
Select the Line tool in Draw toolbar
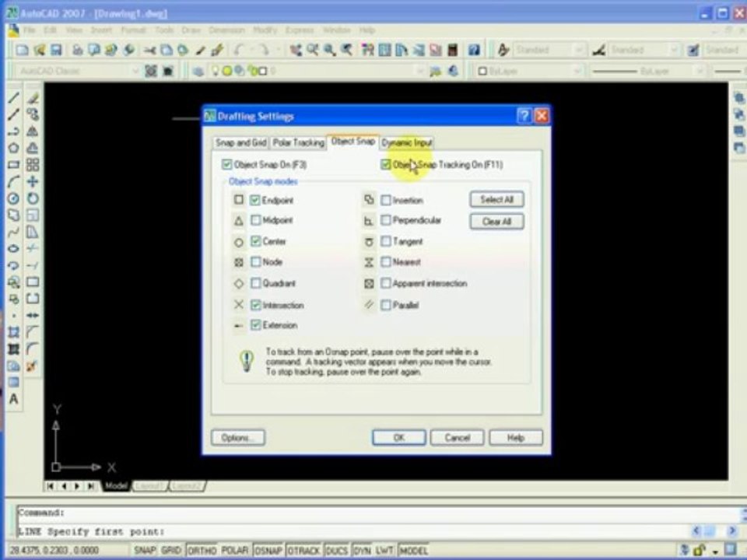click(14, 98)
